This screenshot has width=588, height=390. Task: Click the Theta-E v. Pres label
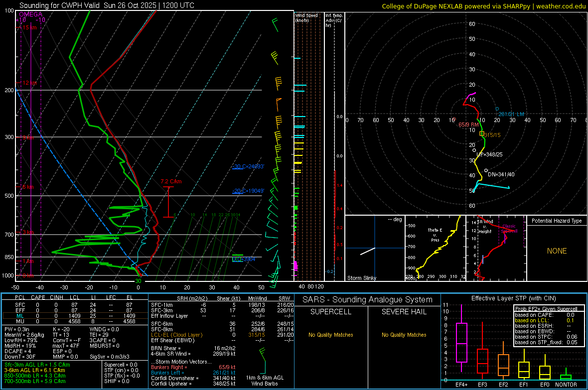coord(435,235)
